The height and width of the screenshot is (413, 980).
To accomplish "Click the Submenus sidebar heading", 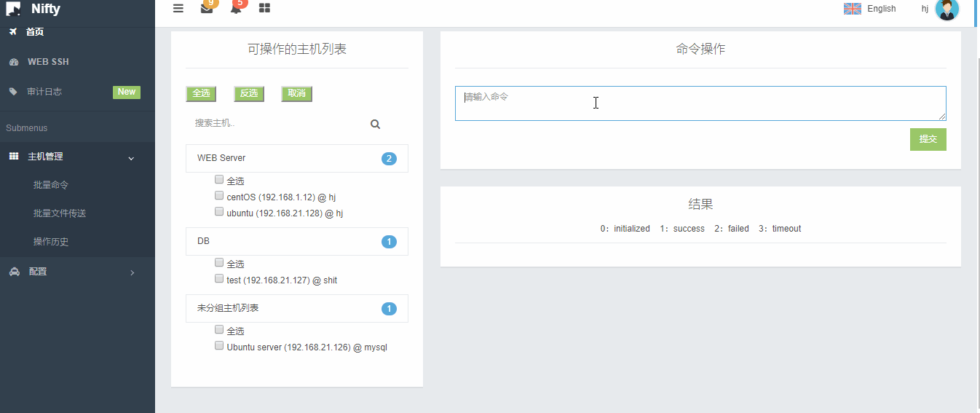I will [x=27, y=128].
